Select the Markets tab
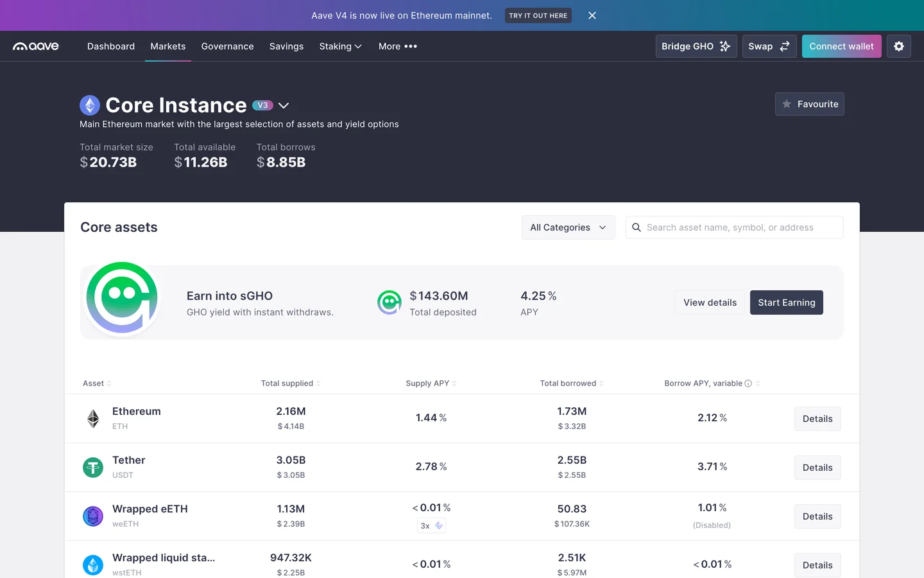Image resolution: width=924 pixels, height=578 pixels. [168, 46]
